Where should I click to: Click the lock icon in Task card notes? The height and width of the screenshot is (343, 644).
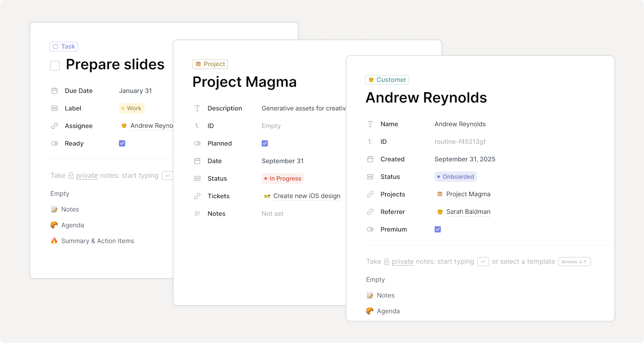[71, 176]
